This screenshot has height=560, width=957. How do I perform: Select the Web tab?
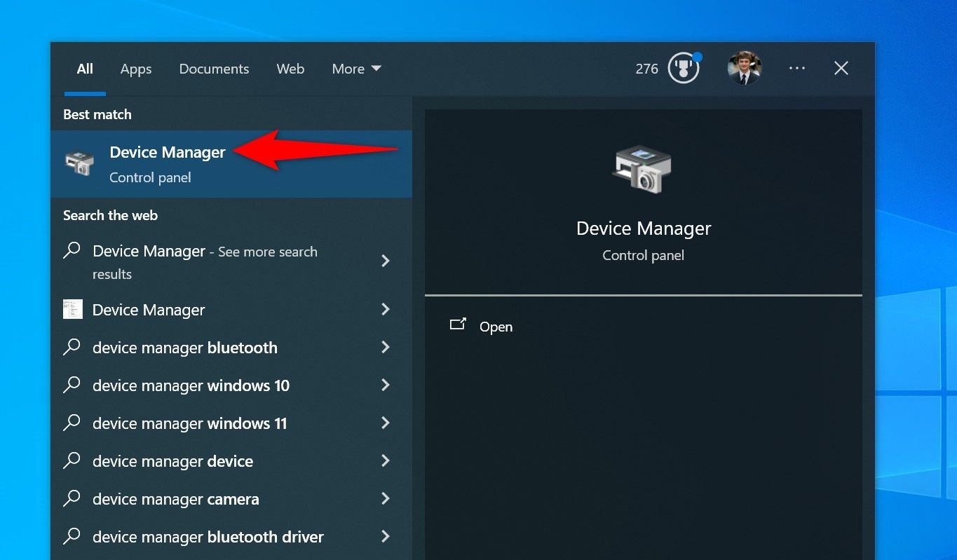(290, 69)
